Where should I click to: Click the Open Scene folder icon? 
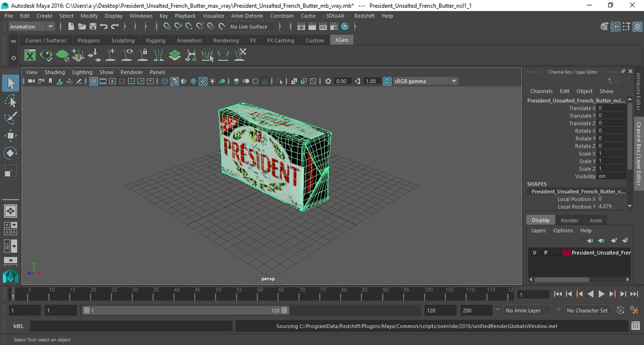(x=82, y=27)
